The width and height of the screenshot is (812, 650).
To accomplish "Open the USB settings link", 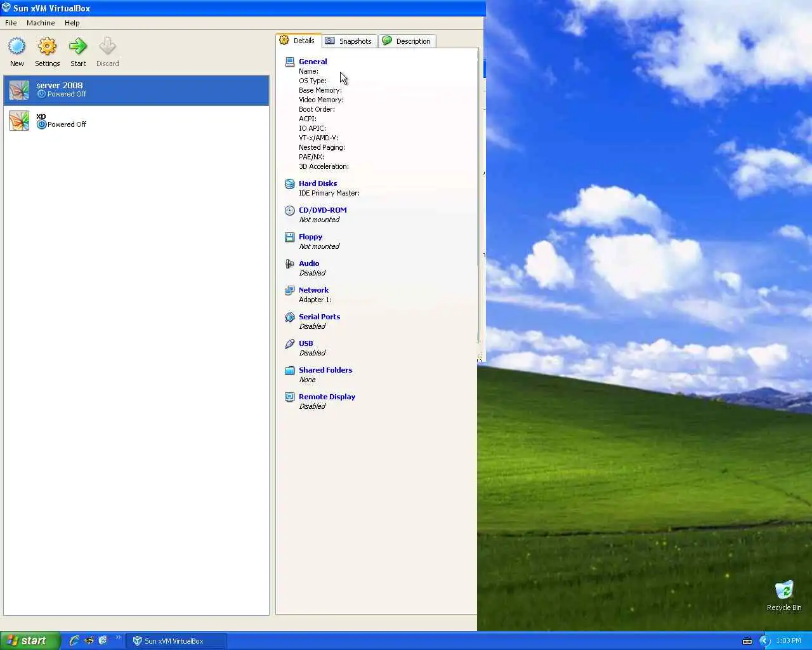I will [x=306, y=343].
